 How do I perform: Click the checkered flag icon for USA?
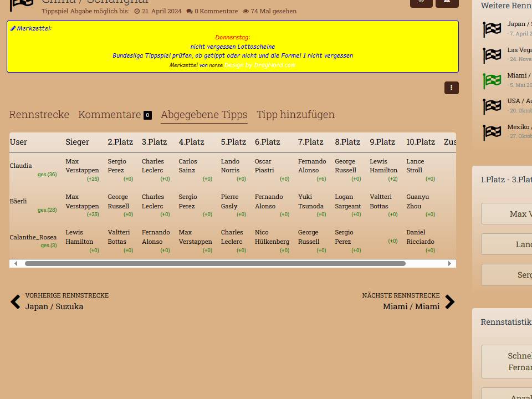pos(492,106)
